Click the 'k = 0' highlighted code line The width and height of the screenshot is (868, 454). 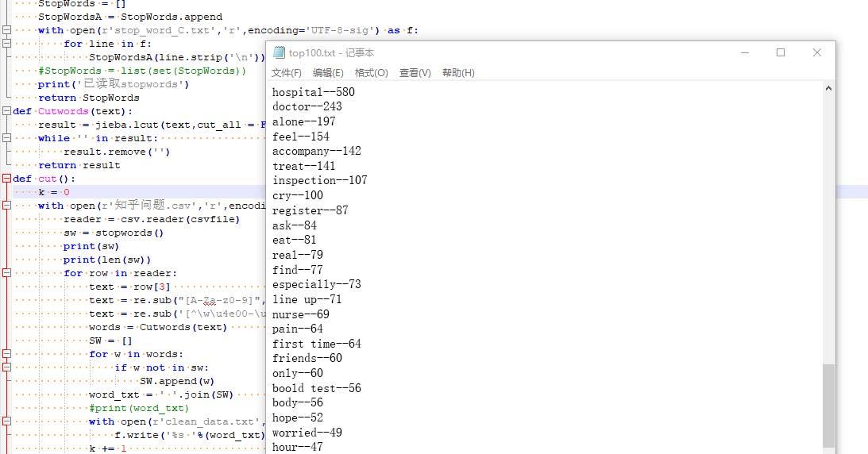click(54, 192)
